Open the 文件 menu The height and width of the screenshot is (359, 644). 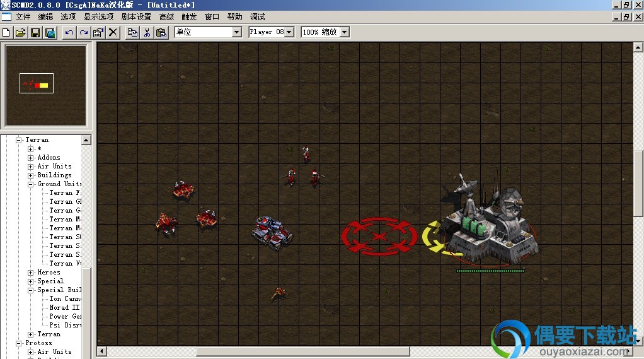click(23, 17)
